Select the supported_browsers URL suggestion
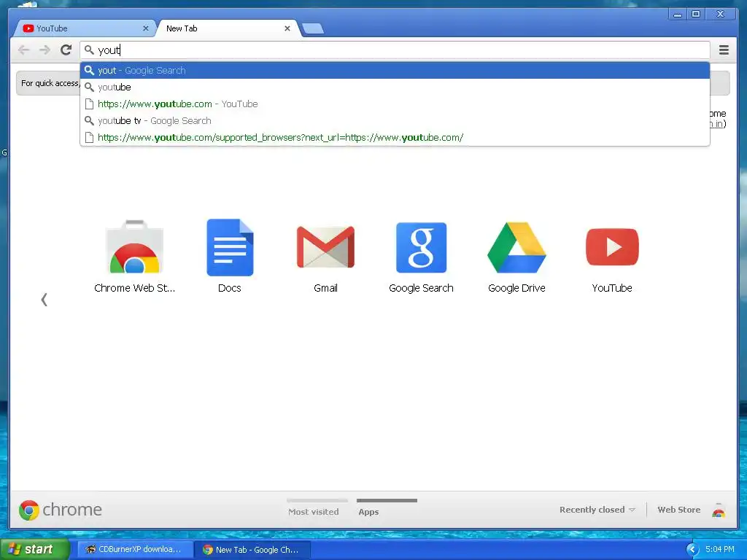This screenshot has width=747, height=560. pos(395,137)
